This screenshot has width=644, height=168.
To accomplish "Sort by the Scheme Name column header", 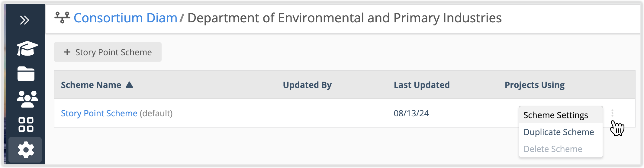I will pyautogui.click(x=91, y=85).
